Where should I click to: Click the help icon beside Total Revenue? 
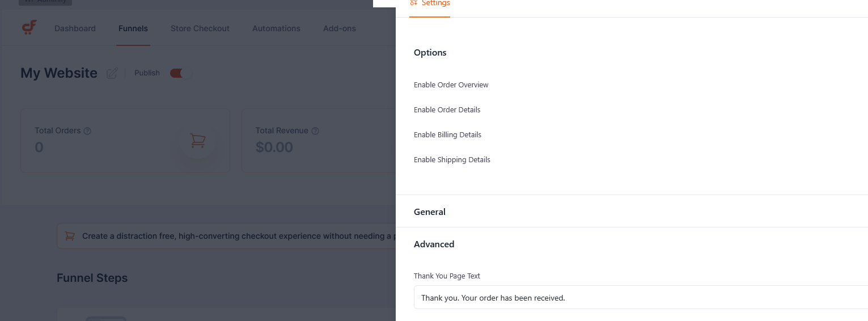(315, 131)
